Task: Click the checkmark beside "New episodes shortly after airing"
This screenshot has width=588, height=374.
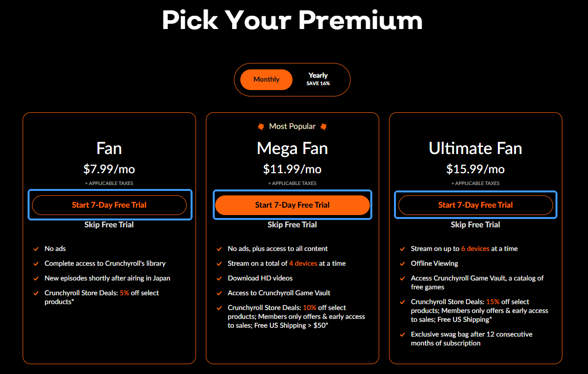Action: point(35,278)
